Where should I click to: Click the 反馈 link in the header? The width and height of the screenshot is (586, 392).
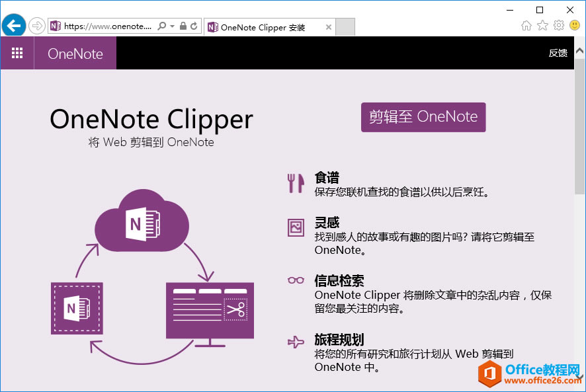558,54
